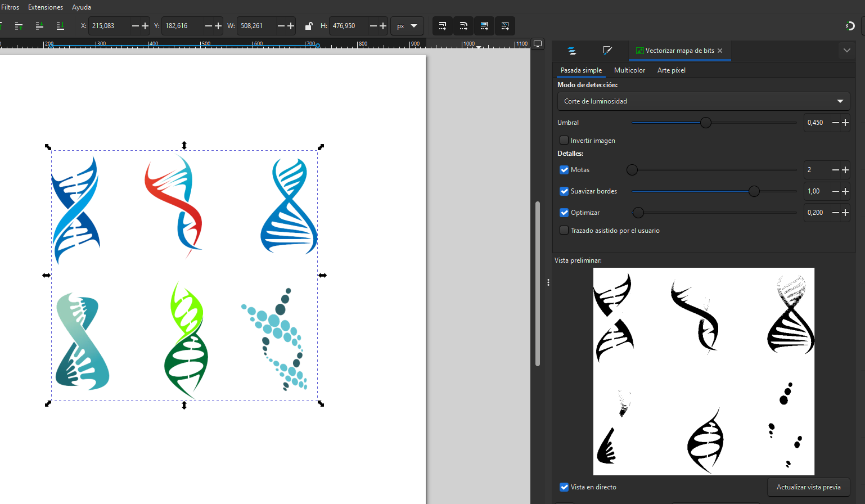
Task: Uncheck the Suavizar bordes option
Action: pyautogui.click(x=564, y=191)
